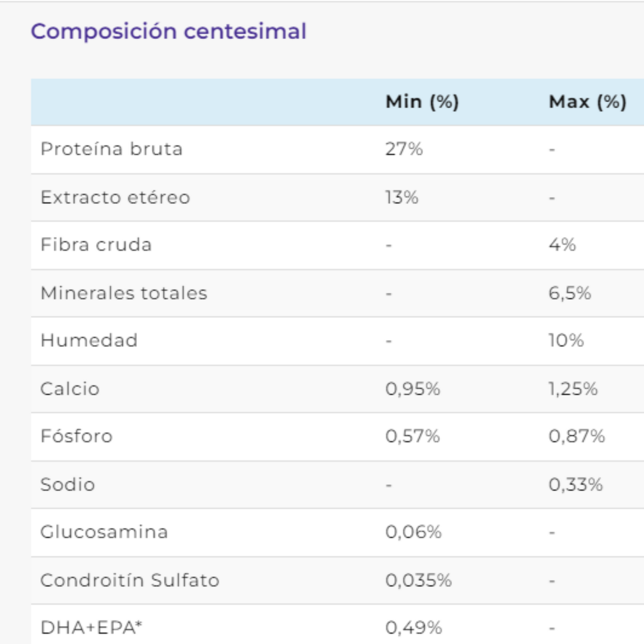Viewport: 644px width, 644px height.
Task: Click the Condroitín Sulfato row label
Action: tap(130, 580)
